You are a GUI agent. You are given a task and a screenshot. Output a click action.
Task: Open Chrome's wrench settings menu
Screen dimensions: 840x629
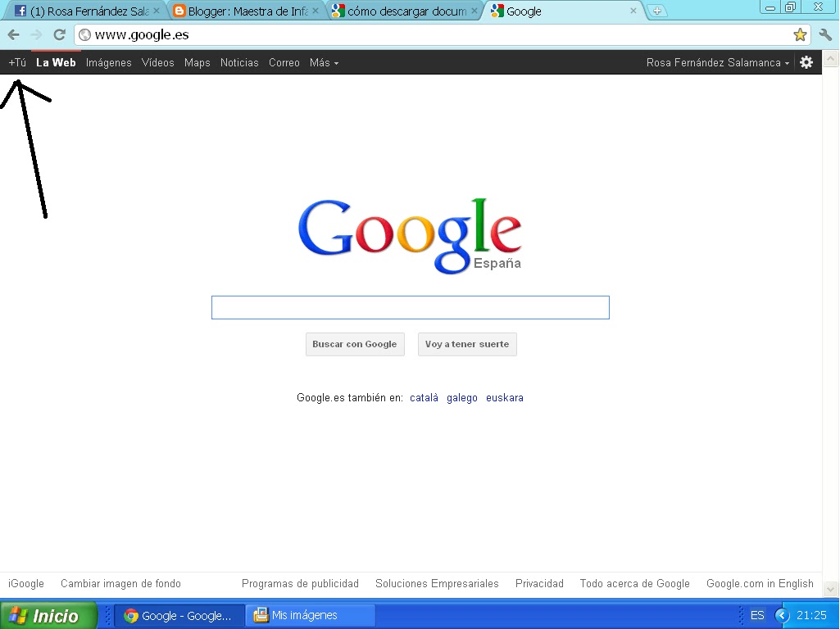pyautogui.click(x=825, y=34)
